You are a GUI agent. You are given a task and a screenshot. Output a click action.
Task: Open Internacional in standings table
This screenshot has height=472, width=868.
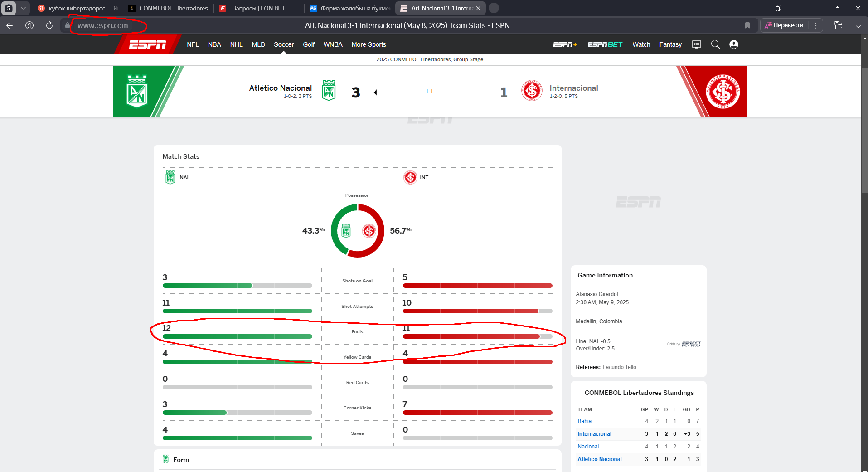tap(594, 434)
